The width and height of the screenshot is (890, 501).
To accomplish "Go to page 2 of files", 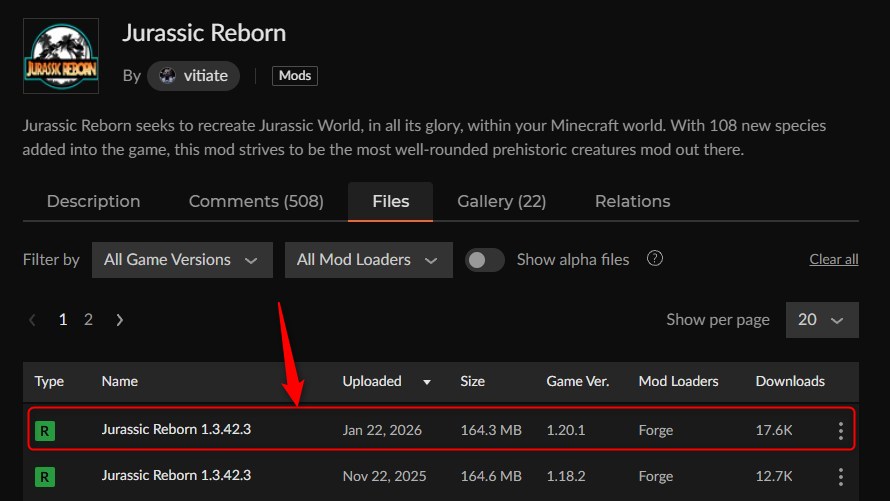I will [x=88, y=320].
